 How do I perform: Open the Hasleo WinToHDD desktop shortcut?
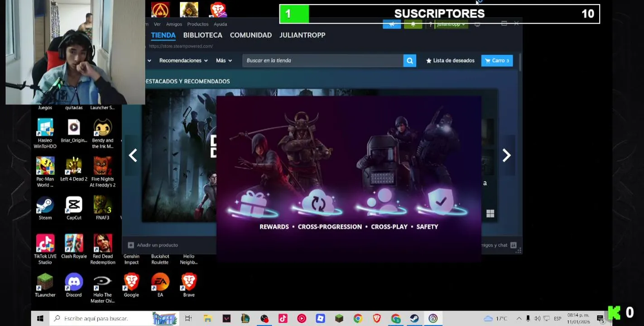(45, 133)
